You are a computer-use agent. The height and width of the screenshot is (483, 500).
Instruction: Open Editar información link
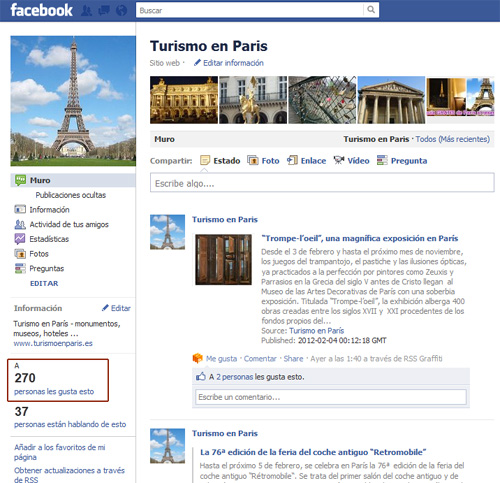coord(233,63)
